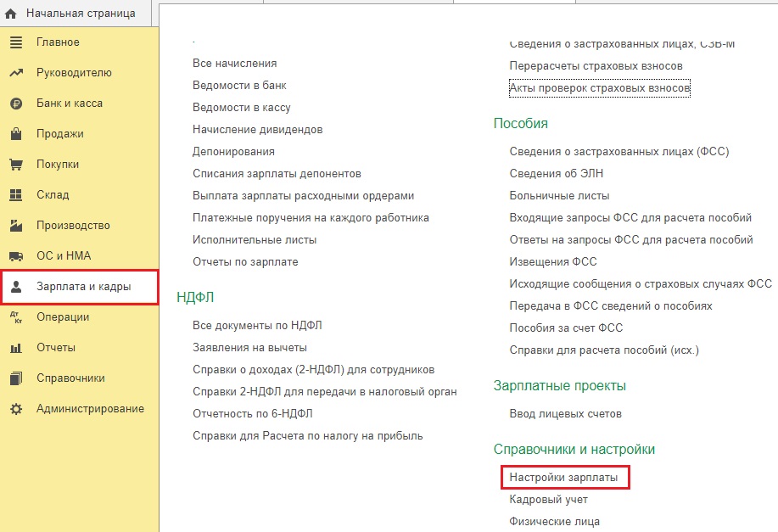The image size is (778, 532).
Task: Open Отчеты по зарплате
Action: [245, 262]
